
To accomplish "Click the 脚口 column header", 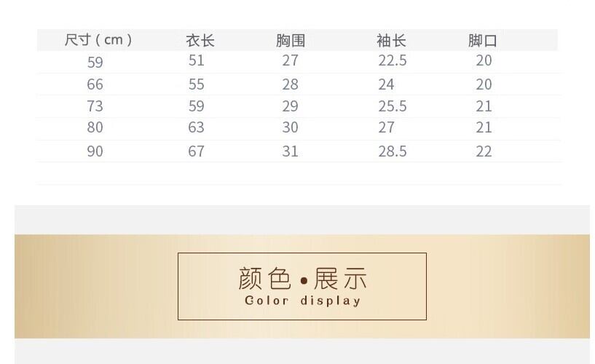I will (482, 41).
